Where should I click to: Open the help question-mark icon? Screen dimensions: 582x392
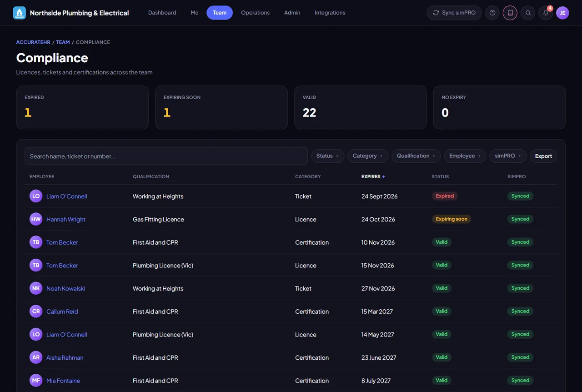pos(492,13)
